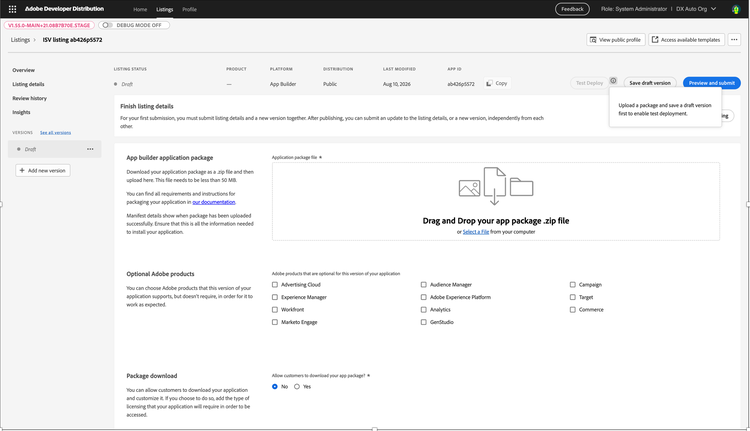Click the Draft listing status value
The image size is (750, 431).
tap(127, 84)
